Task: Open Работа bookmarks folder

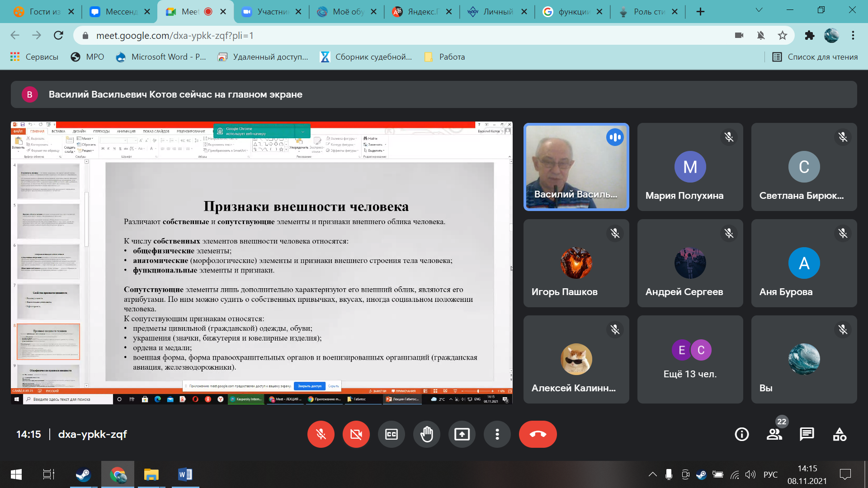Action: (x=445, y=57)
